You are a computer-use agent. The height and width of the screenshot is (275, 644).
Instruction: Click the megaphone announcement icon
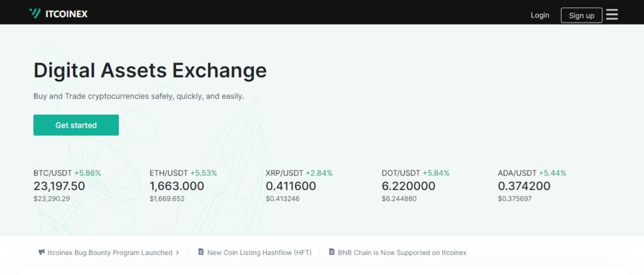[42, 252]
